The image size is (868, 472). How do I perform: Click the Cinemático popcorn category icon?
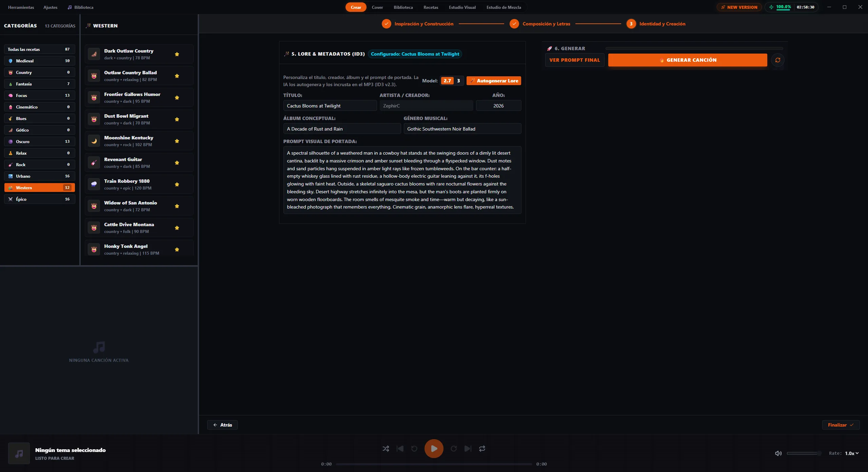(11, 107)
